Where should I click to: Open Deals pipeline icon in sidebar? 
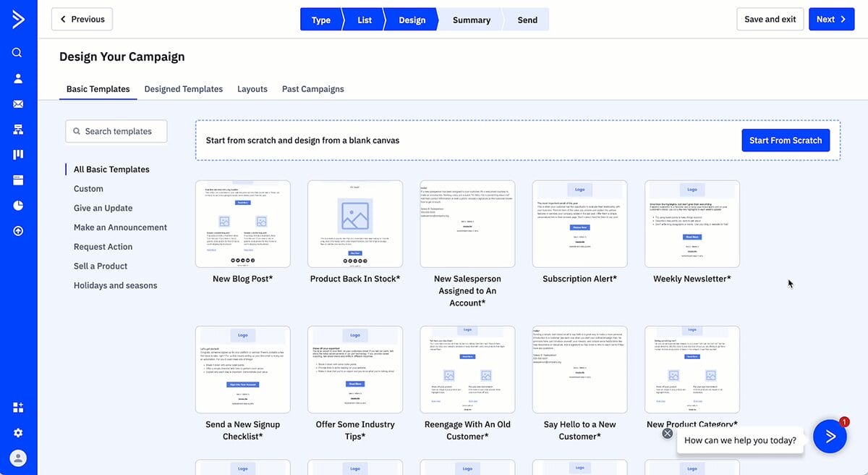click(18, 154)
